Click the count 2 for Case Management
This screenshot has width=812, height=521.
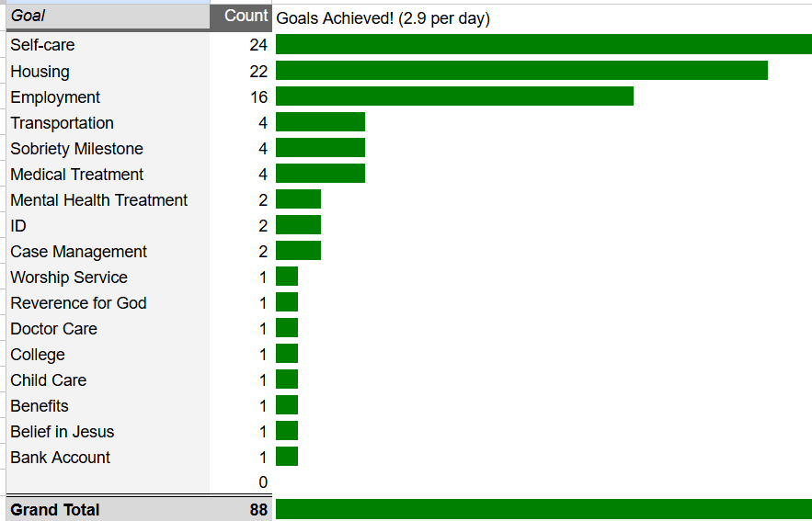pos(263,252)
